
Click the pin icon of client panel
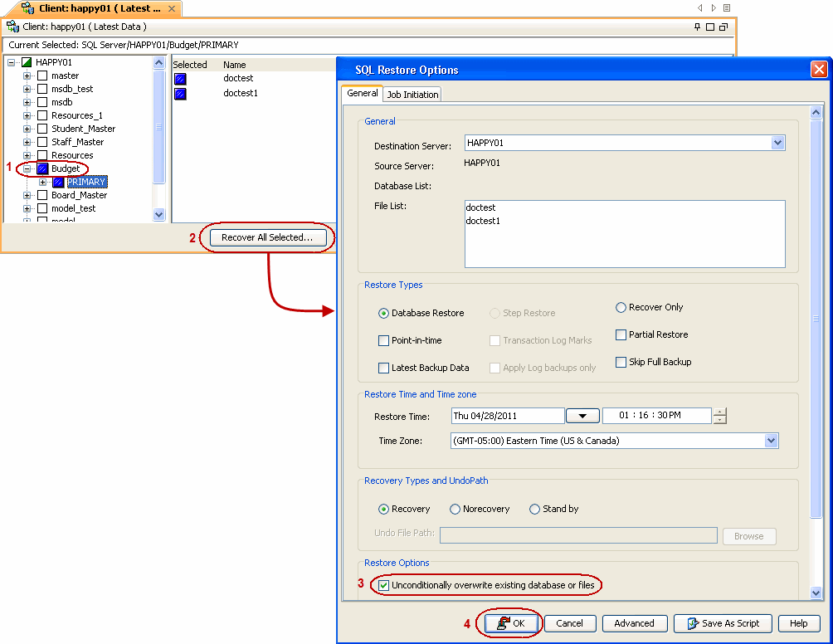(697, 27)
